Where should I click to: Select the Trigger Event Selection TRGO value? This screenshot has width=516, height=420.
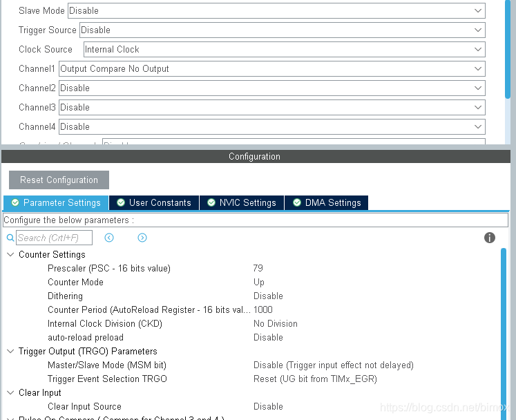tap(315, 379)
